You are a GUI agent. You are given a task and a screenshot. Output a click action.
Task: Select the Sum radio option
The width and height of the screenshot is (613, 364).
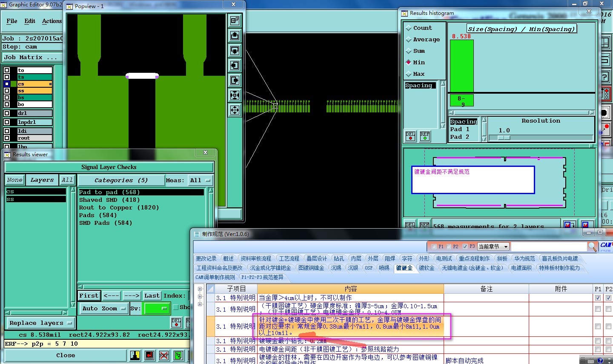coord(415,51)
